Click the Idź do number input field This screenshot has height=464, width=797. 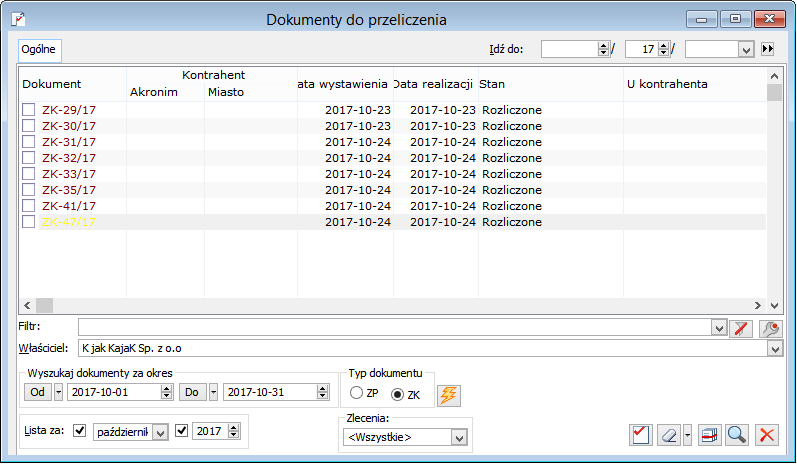570,49
